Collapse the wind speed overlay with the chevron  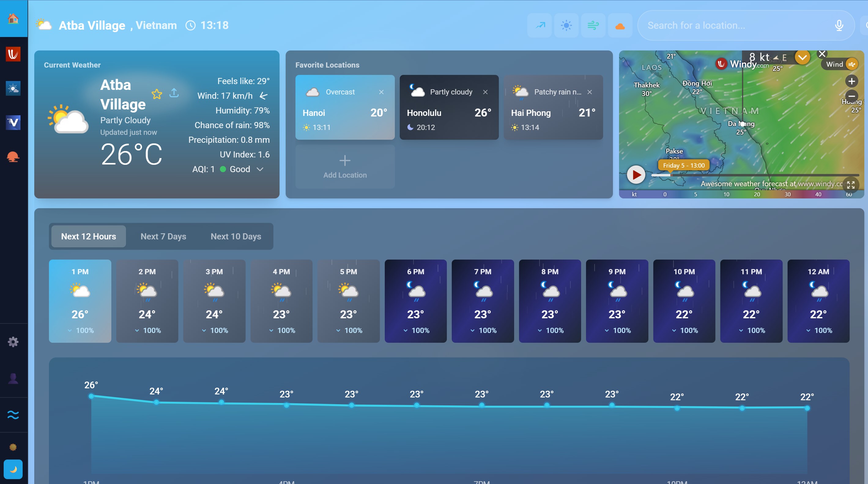[x=802, y=57]
